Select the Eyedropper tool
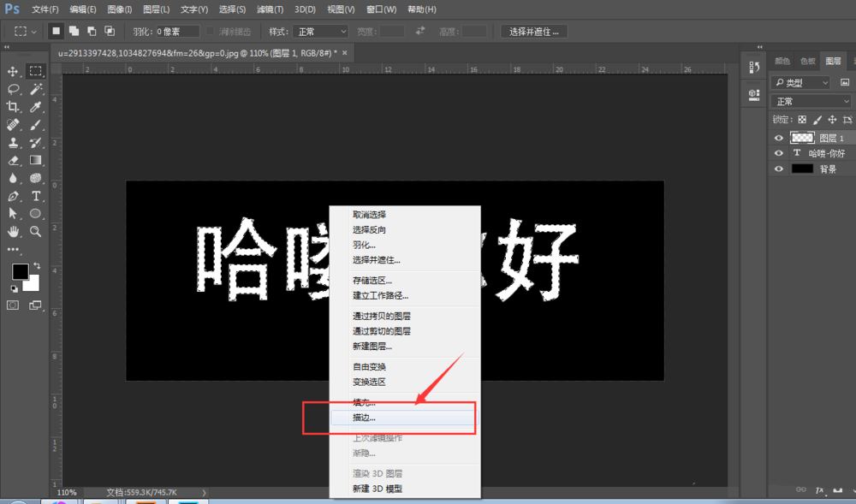 [x=35, y=107]
